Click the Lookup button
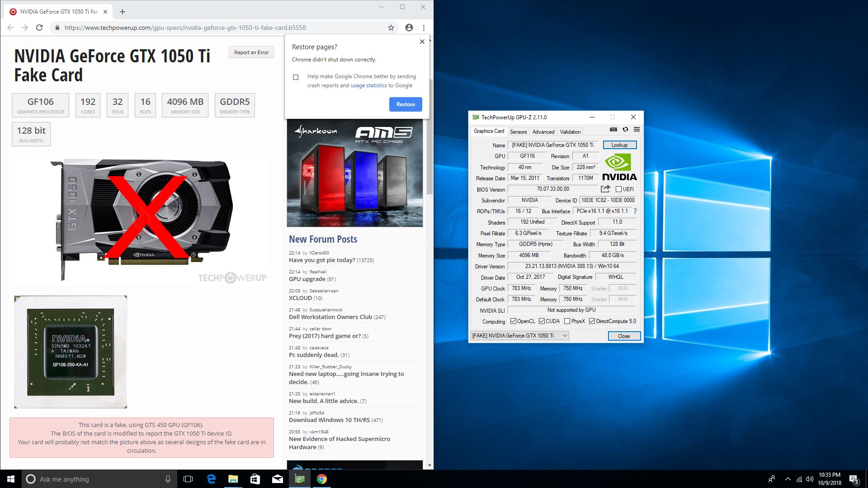Viewport: 868px width, 488px height. [619, 145]
